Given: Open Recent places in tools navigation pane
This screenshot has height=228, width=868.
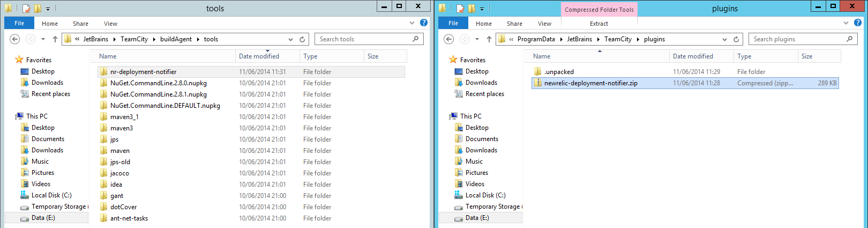Looking at the screenshot, I should (51, 94).
